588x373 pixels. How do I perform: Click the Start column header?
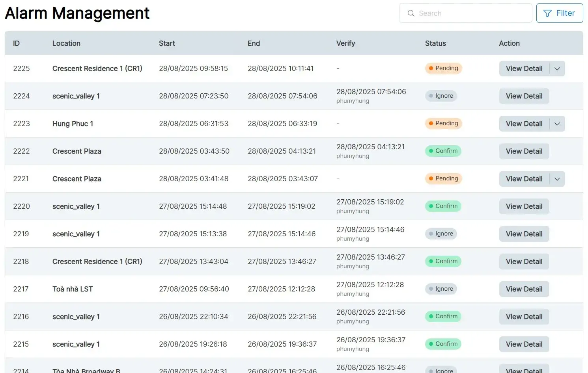coord(167,43)
